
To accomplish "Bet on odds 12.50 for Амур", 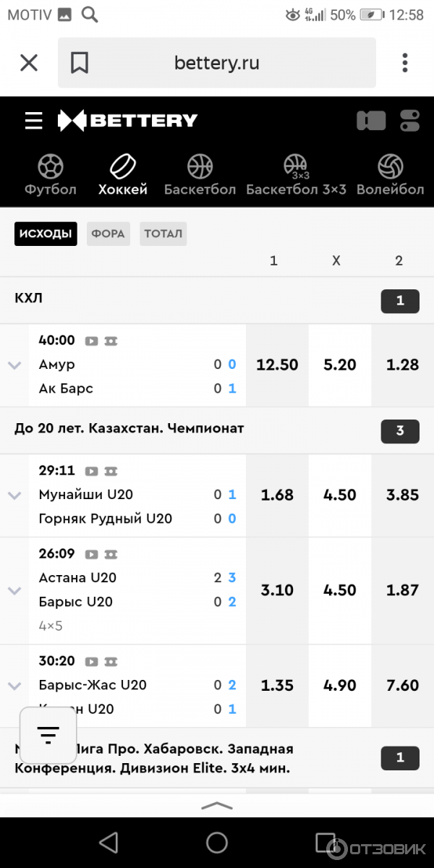I will tap(277, 365).
